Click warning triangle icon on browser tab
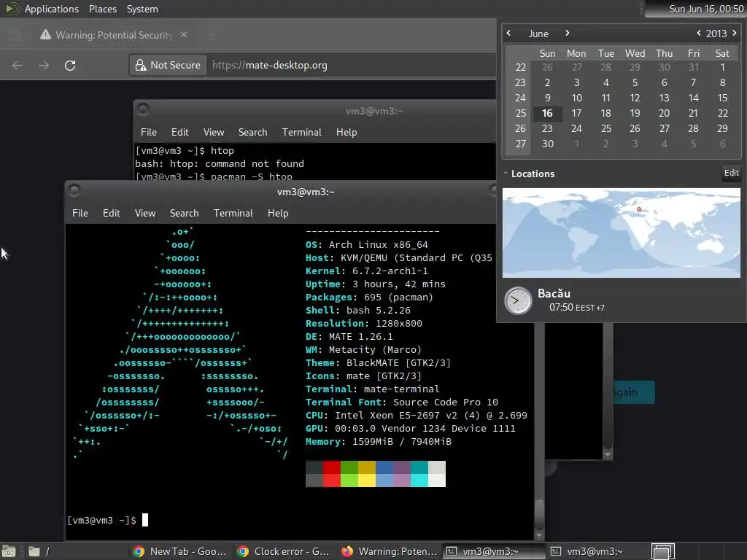Viewport: 747px width, 560px height. tap(45, 34)
